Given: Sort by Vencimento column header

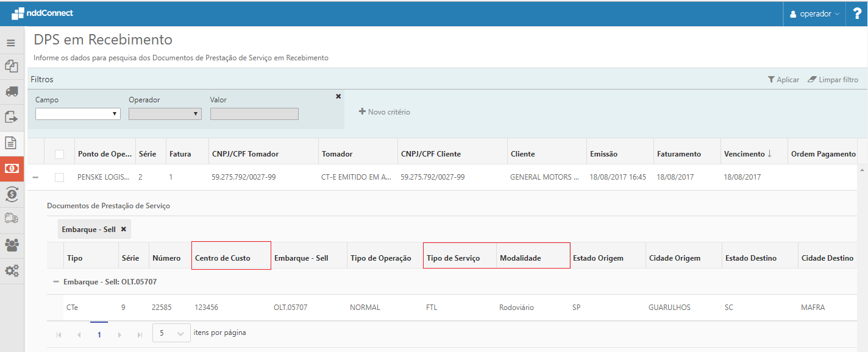Looking at the screenshot, I should (747, 154).
